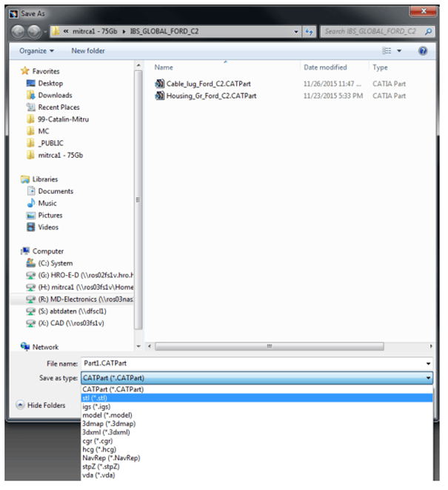Image resolution: width=448 pixels, height=490 pixels.
Task: Click the Downloads folder icon
Action: 30,95
